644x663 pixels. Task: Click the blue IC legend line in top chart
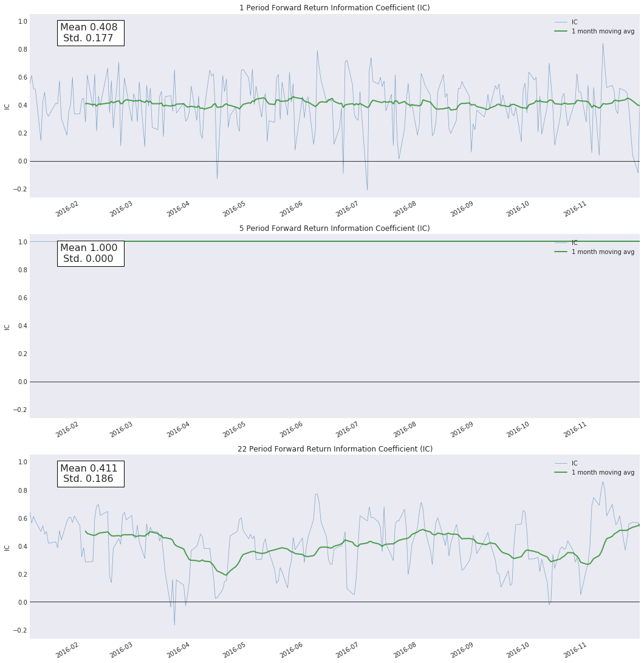click(x=561, y=22)
